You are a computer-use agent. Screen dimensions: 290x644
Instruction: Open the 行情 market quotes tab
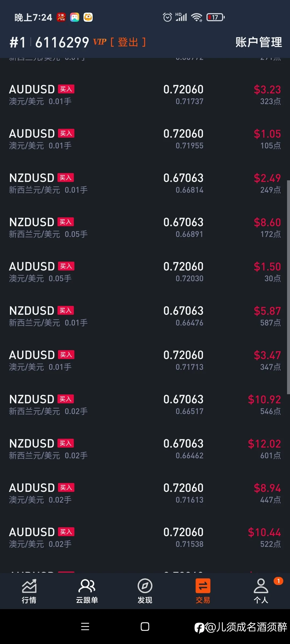click(x=29, y=591)
